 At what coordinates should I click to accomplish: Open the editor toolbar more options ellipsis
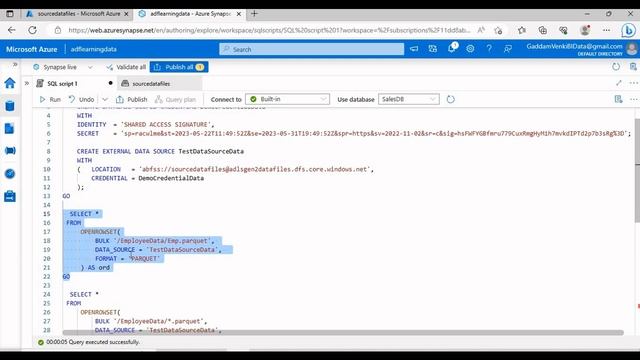coord(633,99)
